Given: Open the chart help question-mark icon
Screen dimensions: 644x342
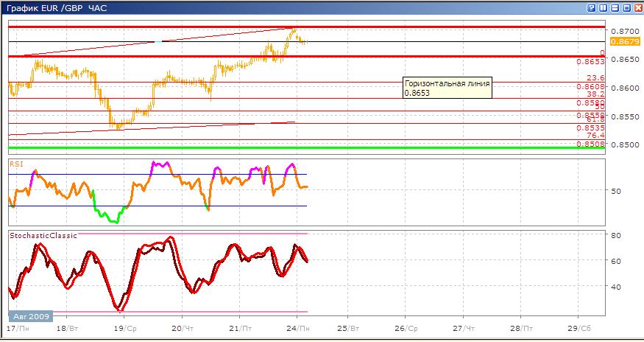Looking at the screenshot, I should pyautogui.click(x=591, y=8).
